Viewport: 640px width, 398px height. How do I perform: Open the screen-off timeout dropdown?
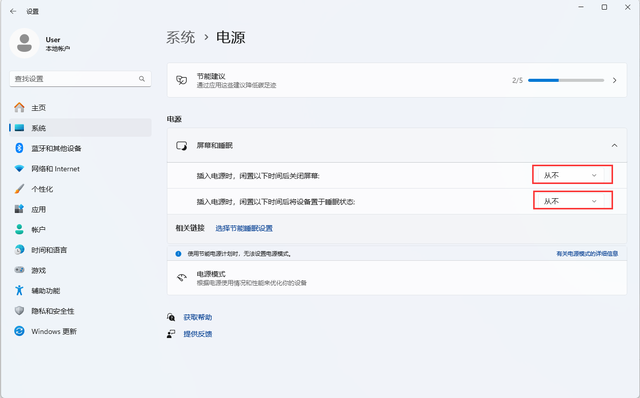[x=572, y=175]
